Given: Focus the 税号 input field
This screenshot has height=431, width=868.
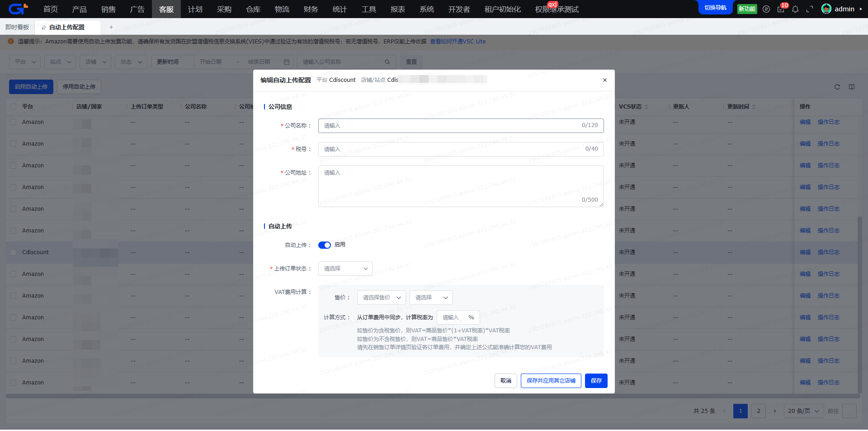Looking at the screenshot, I should (461, 149).
